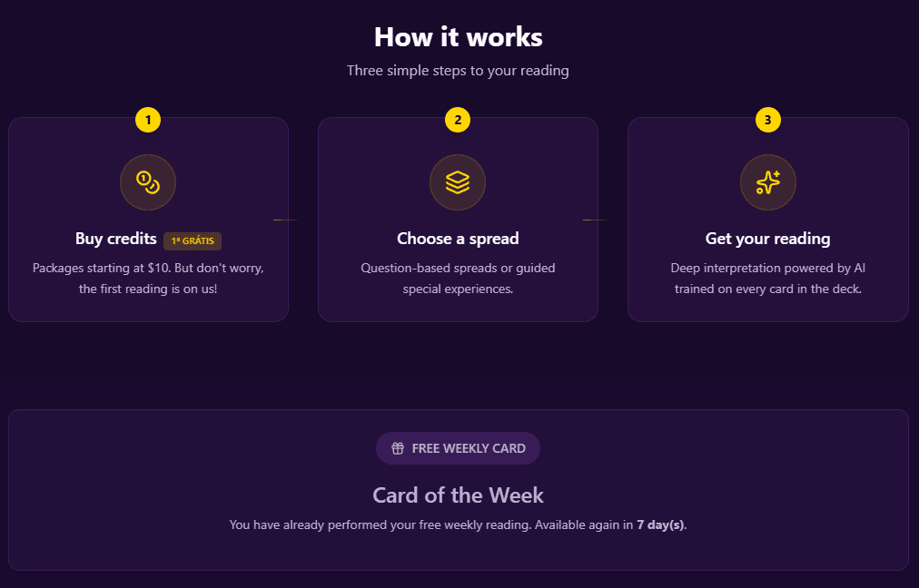Click the Card of the Week title
This screenshot has height=588, width=919.
tap(458, 495)
